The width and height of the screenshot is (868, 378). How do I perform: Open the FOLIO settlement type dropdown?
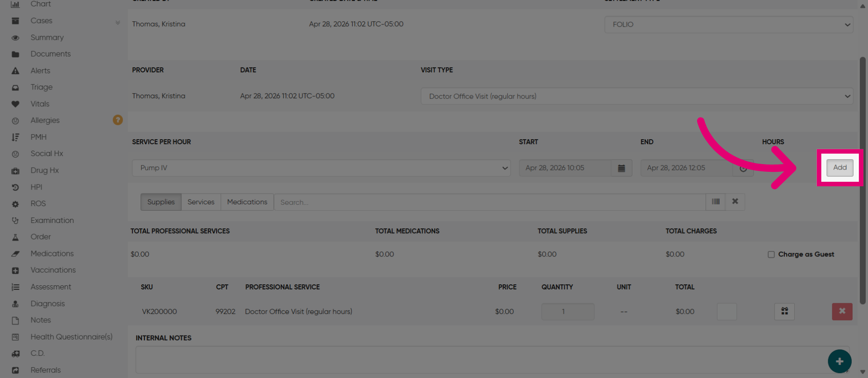[728, 24]
